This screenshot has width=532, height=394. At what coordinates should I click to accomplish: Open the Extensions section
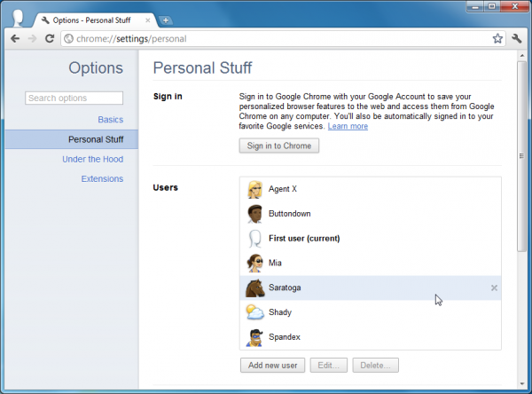(102, 178)
